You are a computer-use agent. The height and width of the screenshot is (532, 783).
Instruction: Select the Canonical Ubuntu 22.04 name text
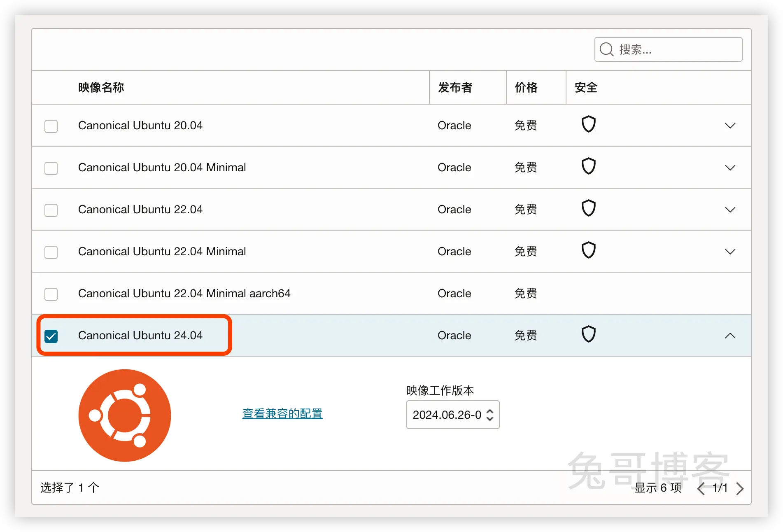(140, 210)
